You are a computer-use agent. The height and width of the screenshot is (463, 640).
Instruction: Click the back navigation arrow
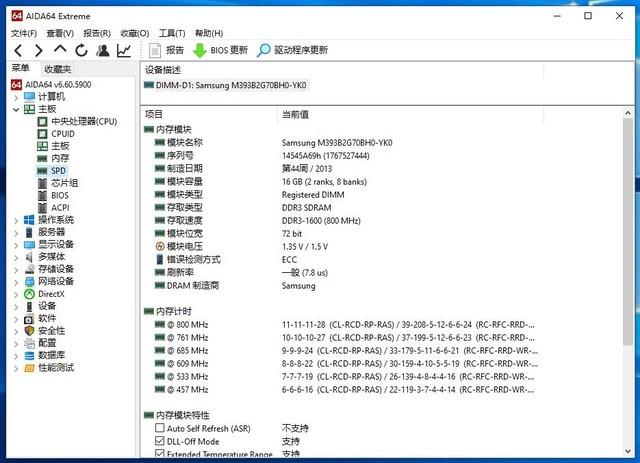17,50
